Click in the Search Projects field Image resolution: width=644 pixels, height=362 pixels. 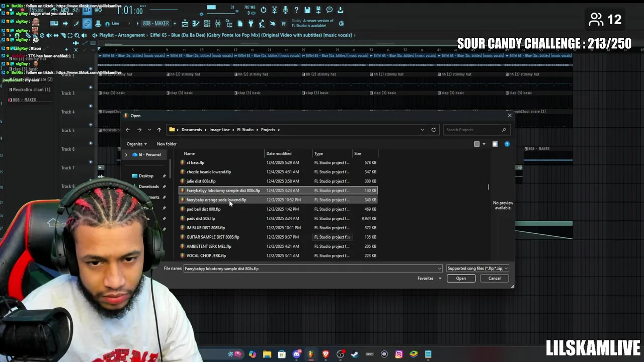pyautogui.click(x=476, y=130)
